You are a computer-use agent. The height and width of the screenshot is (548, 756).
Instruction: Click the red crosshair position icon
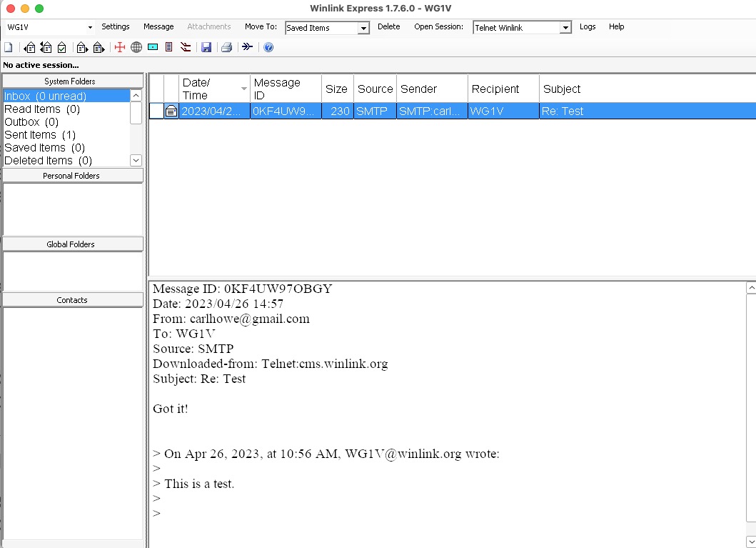[x=120, y=48]
